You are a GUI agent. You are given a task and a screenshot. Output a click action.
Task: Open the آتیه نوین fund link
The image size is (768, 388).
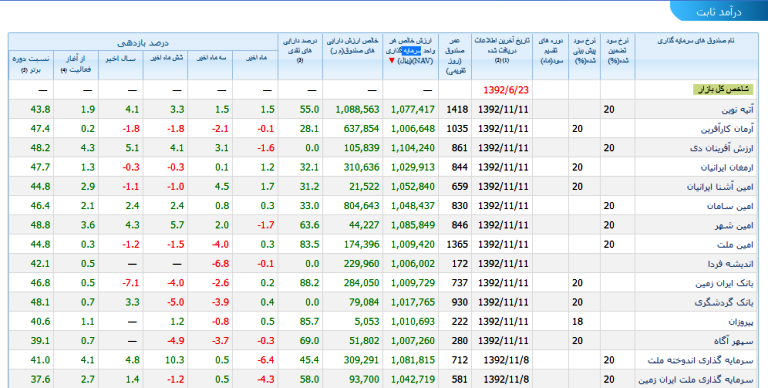[738, 109]
